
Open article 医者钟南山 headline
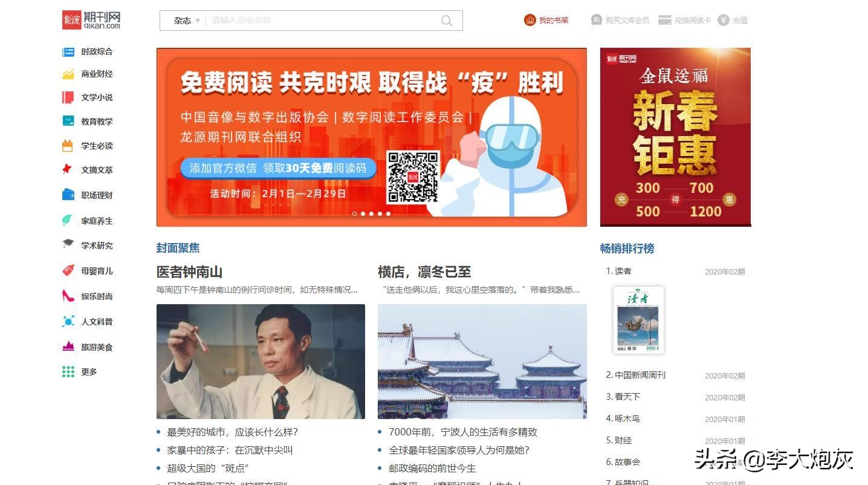[190, 272]
